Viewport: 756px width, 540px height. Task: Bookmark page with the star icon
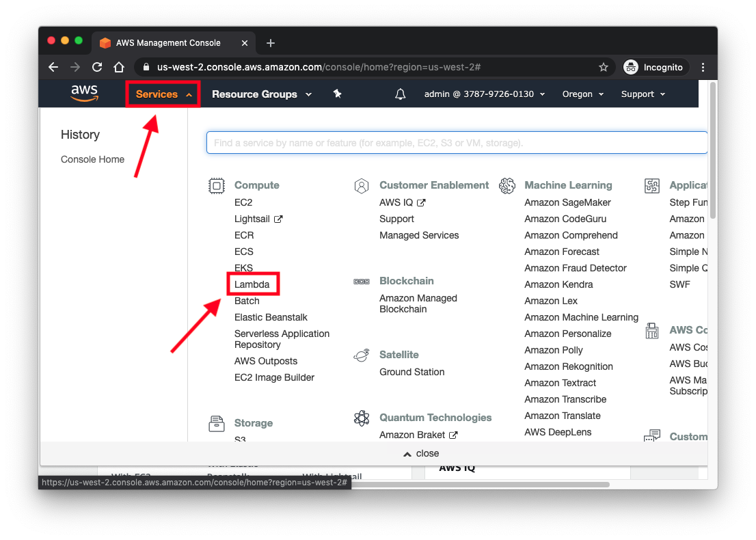coord(603,67)
